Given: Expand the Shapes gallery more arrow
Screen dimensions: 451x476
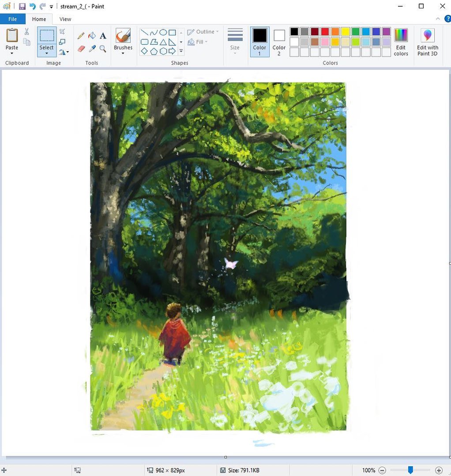Looking at the screenshot, I should [x=181, y=51].
